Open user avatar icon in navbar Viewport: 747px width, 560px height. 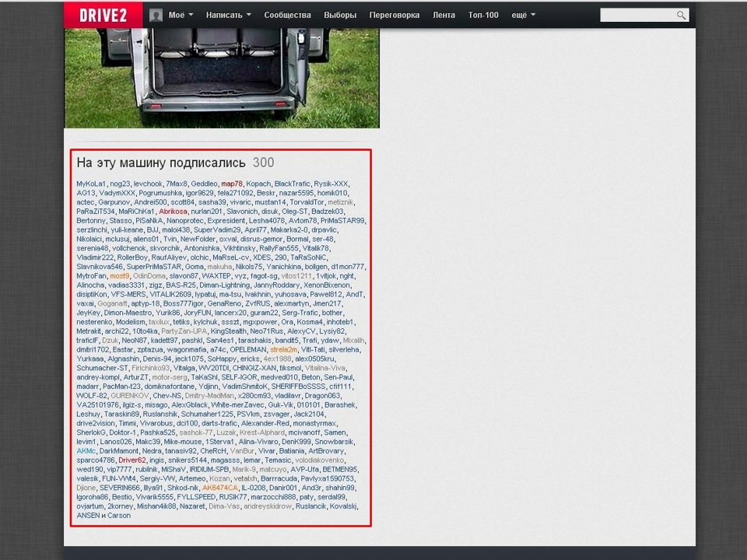click(156, 16)
